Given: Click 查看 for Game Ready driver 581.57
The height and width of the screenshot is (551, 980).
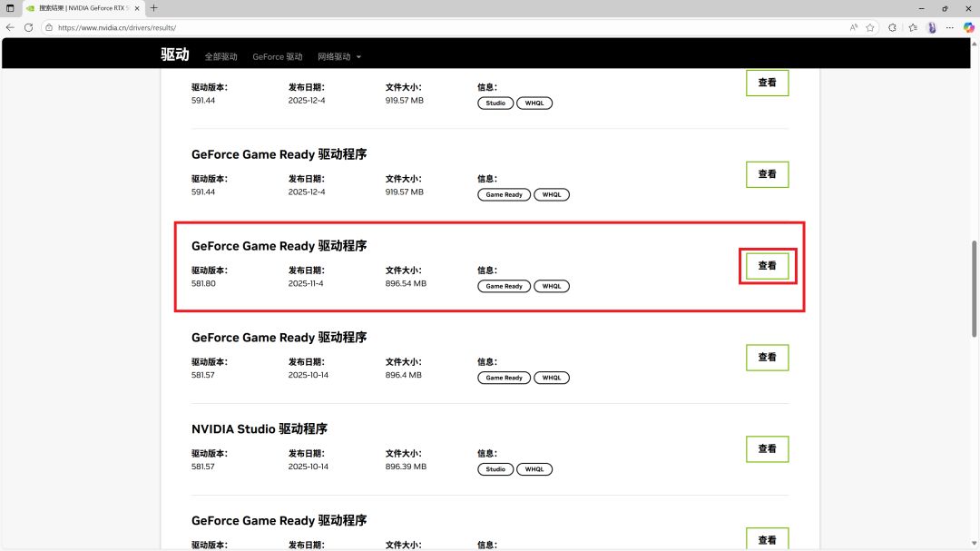Looking at the screenshot, I should (x=768, y=357).
